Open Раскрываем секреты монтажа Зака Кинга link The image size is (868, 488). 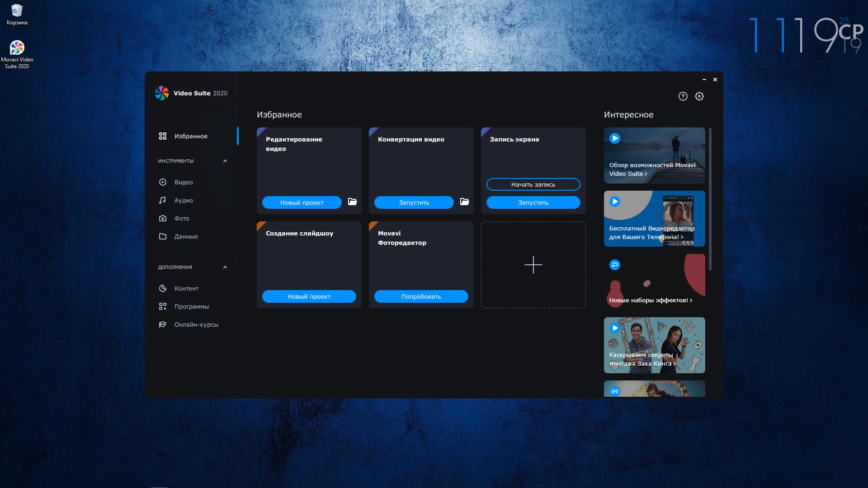[x=642, y=359]
